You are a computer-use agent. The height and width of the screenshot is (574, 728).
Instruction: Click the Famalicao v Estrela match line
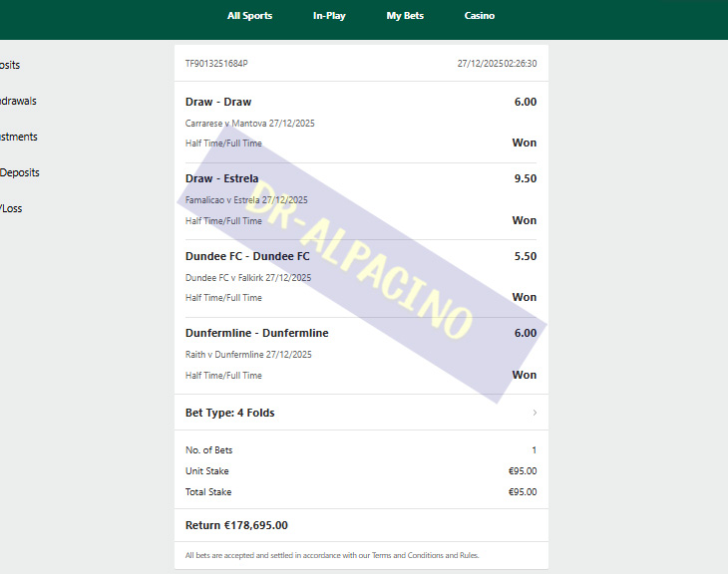(x=246, y=200)
